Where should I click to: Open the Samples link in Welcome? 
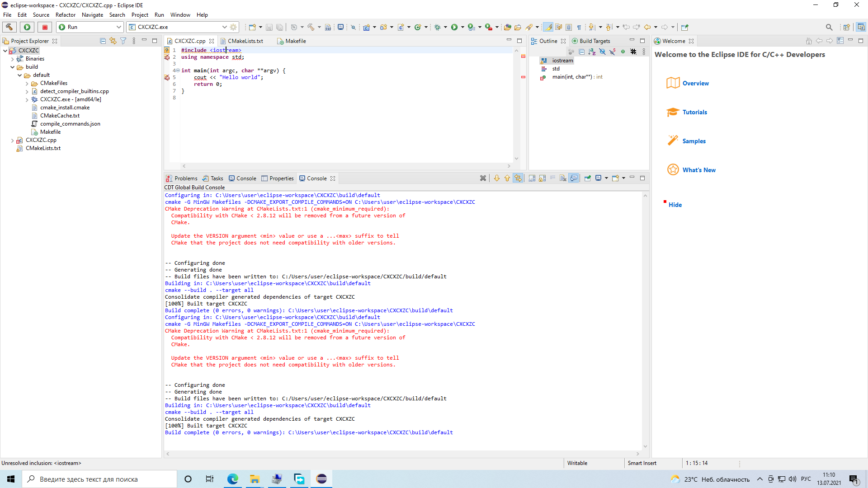click(x=694, y=141)
